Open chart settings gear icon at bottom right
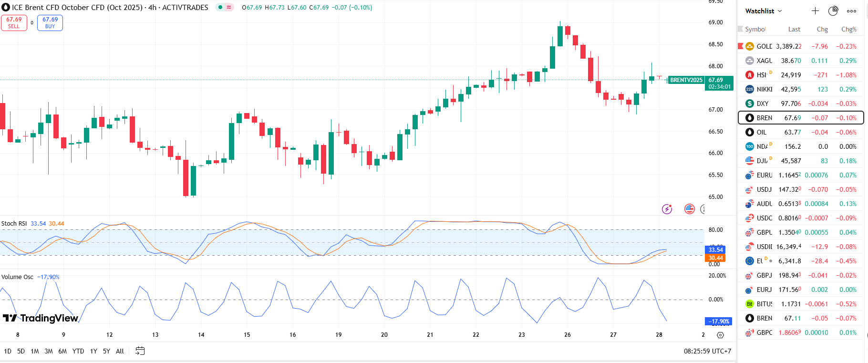The image size is (868, 363). (720, 335)
